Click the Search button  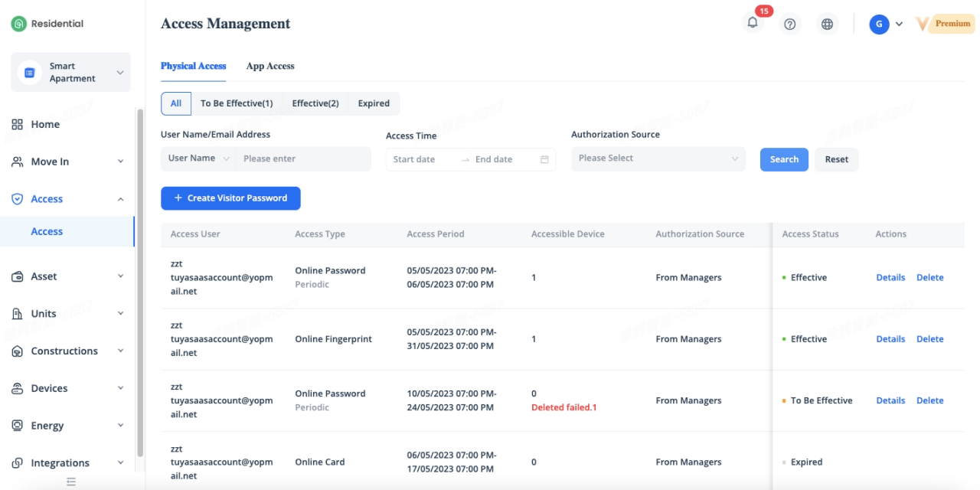(x=784, y=159)
